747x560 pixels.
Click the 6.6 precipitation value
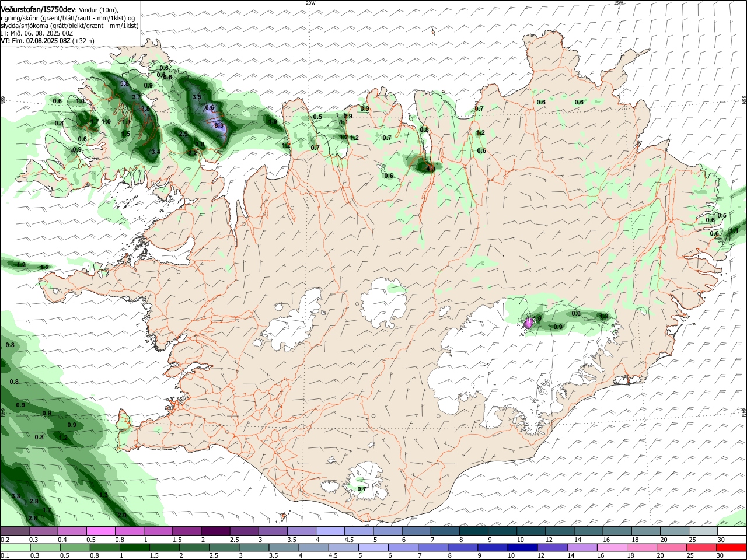click(x=210, y=107)
